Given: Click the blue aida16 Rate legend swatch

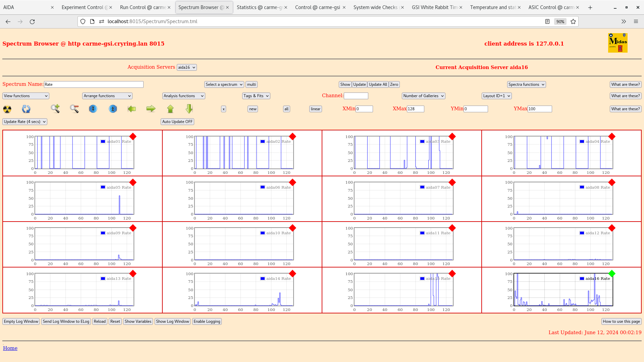Looking at the screenshot, I should click(582, 279).
